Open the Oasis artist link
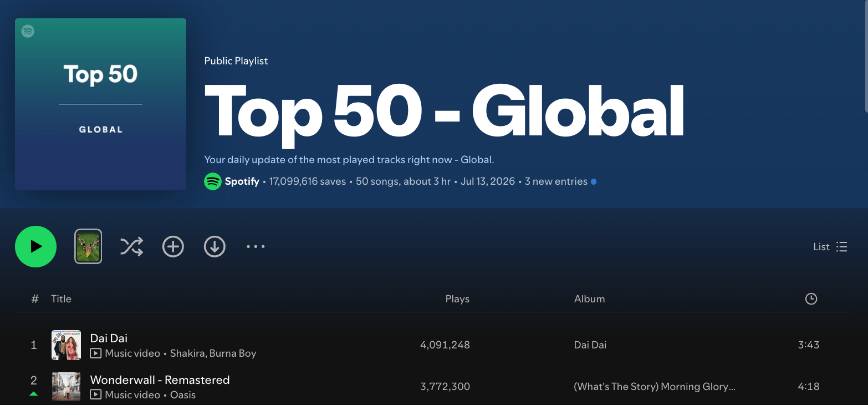The image size is (868, 405). click(183, 395)
